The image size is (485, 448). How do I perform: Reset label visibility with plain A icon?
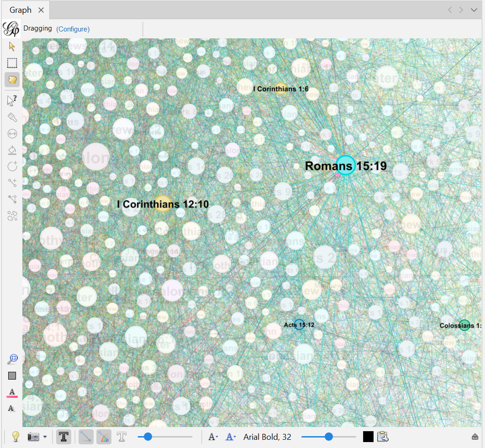point(11,408)
